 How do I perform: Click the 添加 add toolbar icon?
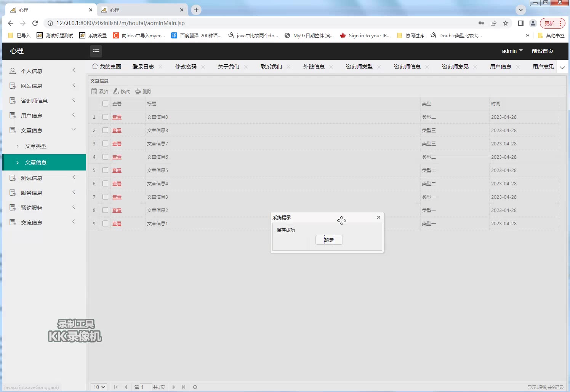[94, 91]
